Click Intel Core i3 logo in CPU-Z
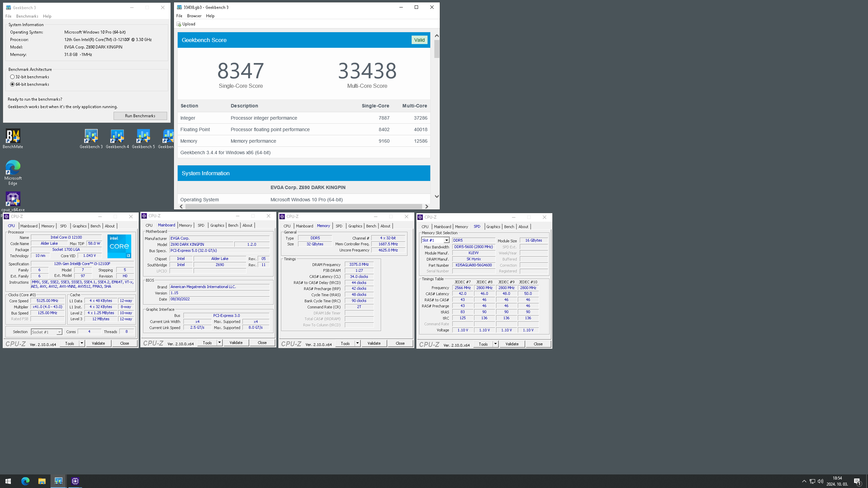 tap(119, 246)
